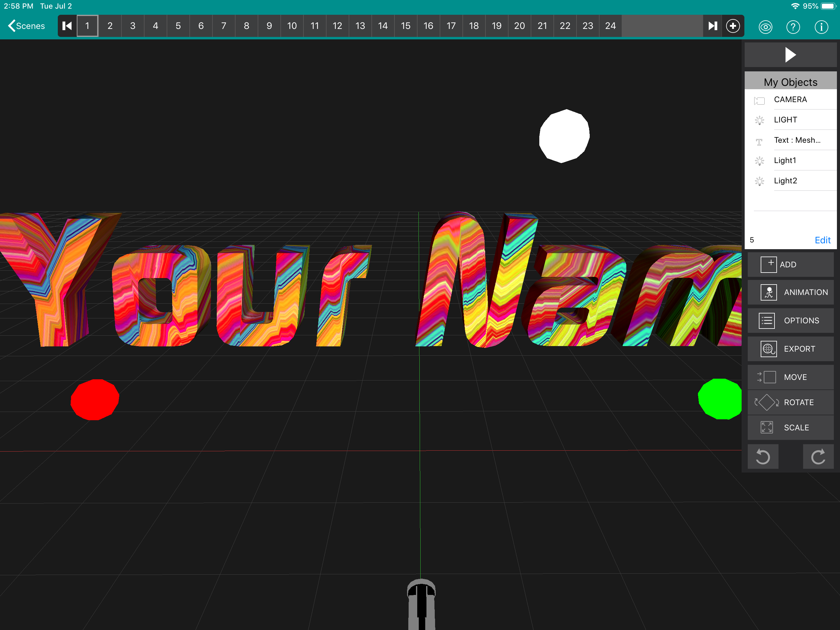Toggle the eye preview icon
This screenshot has height=630, width=840.
(x=765, y=27)
